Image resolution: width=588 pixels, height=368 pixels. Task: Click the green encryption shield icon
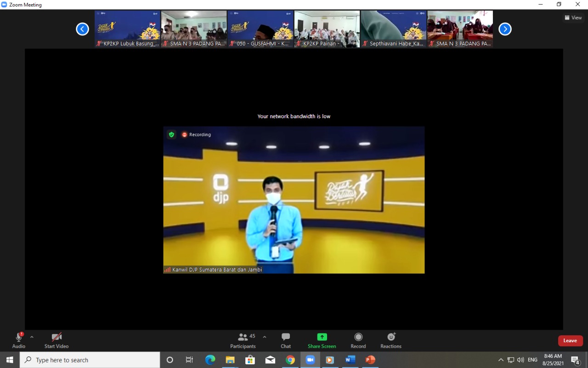tap(171, 135)
